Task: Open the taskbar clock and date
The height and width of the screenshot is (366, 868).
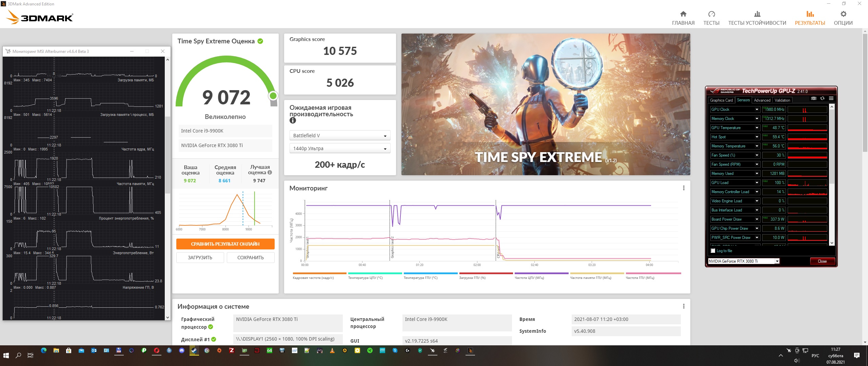Action: pyautogui.click(x=835, y=355)
